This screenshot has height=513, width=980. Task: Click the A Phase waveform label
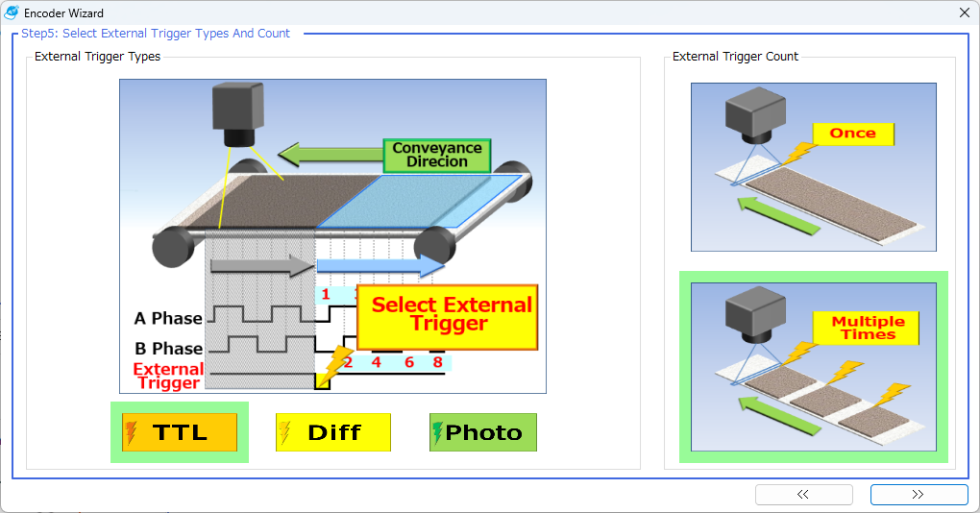(168, 319)
